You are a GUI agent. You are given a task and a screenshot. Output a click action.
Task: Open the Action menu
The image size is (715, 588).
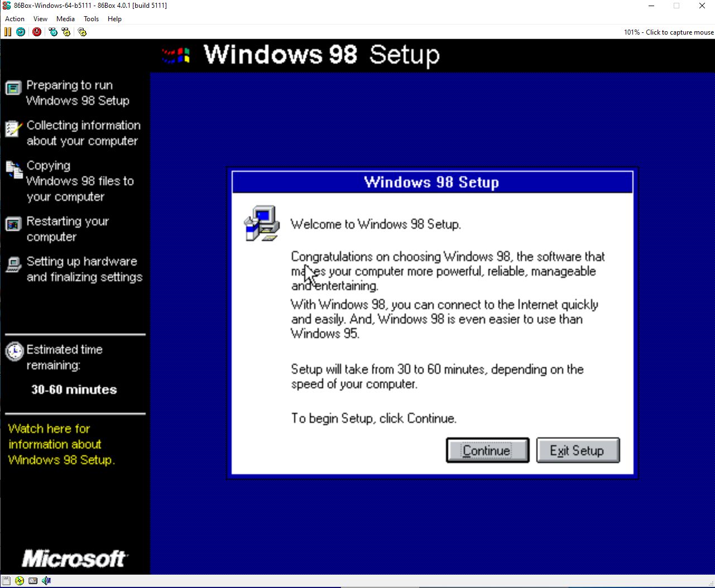(x=15, y=18)
